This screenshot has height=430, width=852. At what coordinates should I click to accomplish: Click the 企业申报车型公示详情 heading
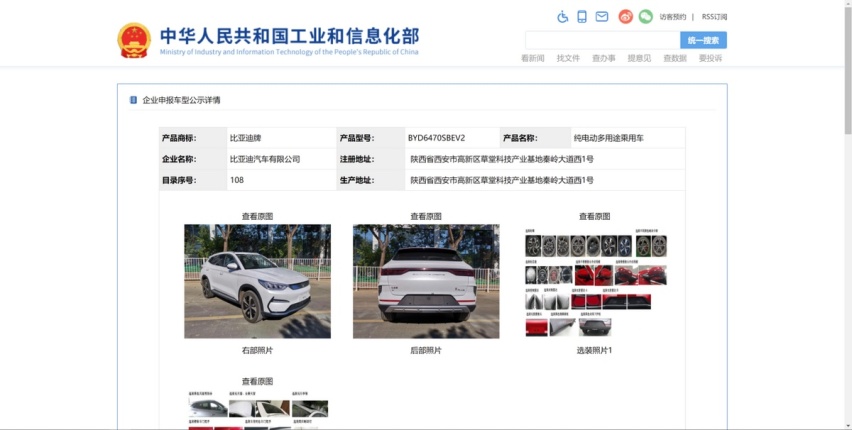click(181, 100)
